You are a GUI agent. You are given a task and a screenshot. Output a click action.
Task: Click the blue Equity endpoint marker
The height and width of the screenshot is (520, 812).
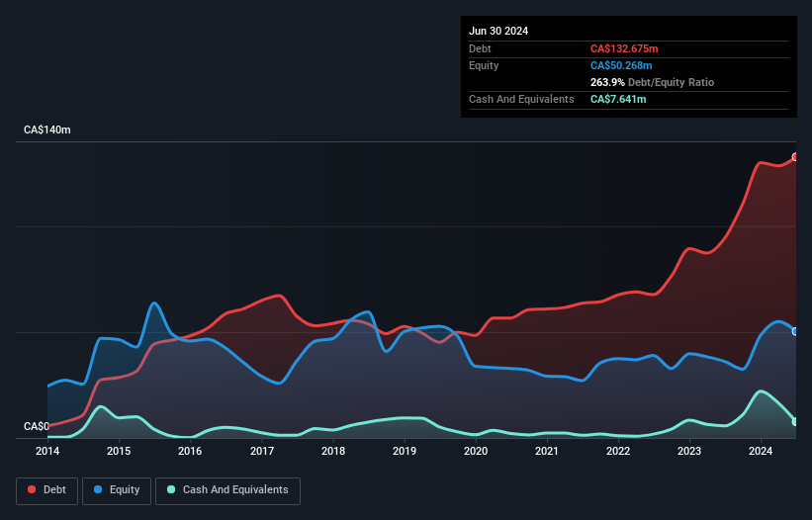point(795,331)
